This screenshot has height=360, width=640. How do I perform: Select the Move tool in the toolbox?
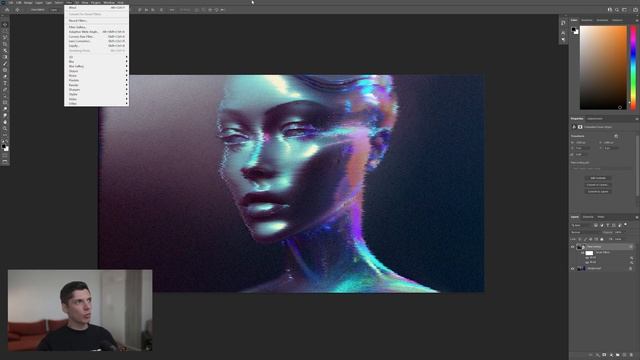click(5, 24)
